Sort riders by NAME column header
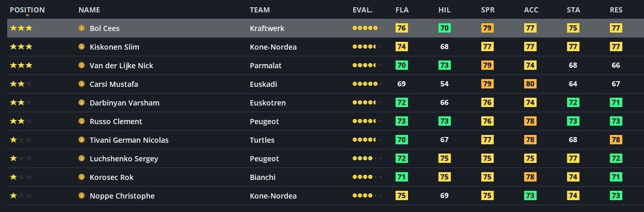The image size is (644, 212). [x=89, y=10]
